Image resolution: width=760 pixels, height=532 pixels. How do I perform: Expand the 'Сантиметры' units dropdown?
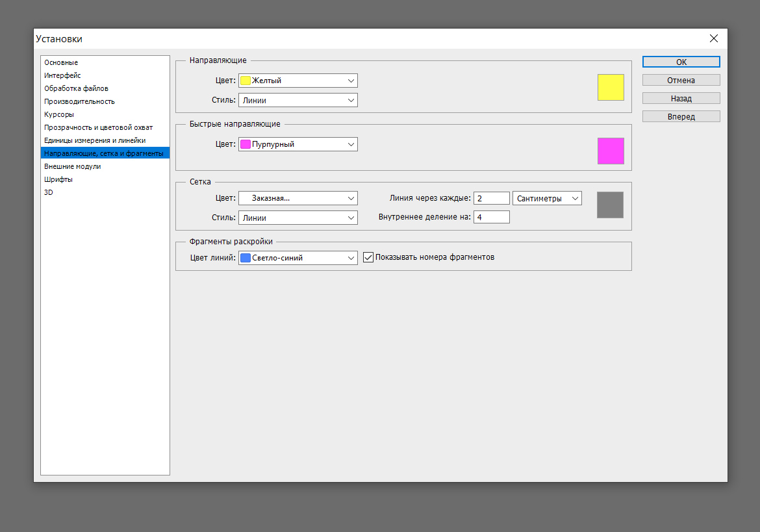[x=547, y=198]
